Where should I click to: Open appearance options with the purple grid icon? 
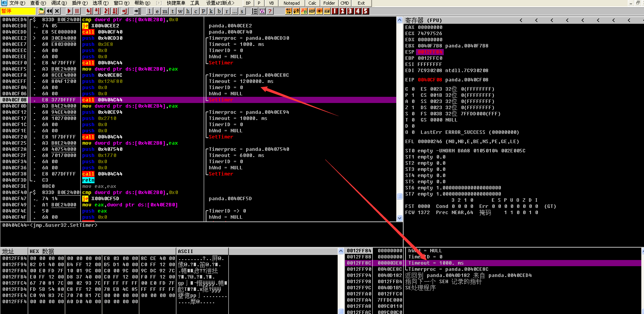262,11
